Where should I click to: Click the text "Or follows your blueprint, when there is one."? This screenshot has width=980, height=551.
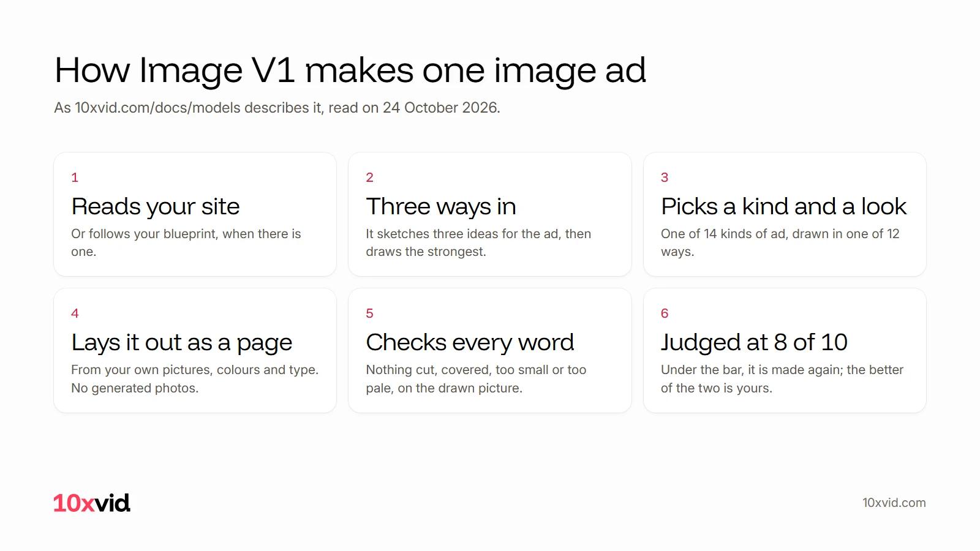click(186, 242)
